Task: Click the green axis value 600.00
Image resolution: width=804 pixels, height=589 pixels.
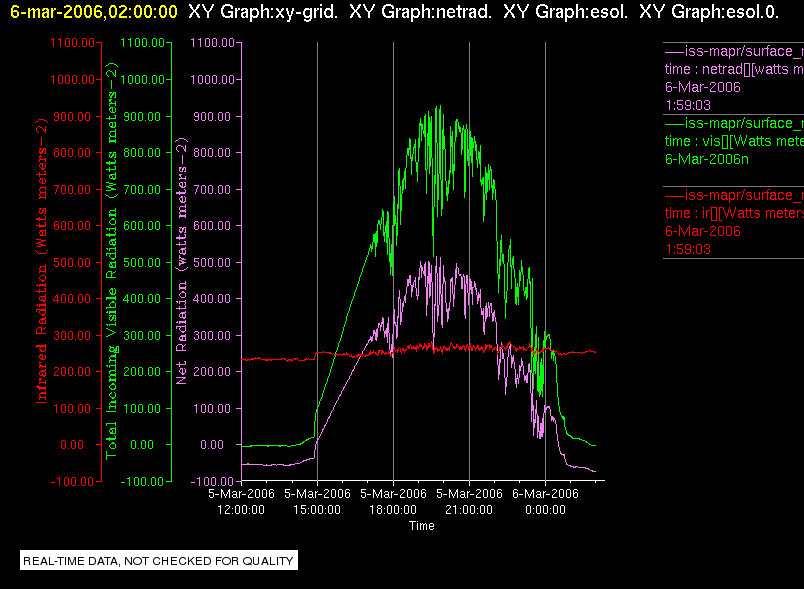Action: (x=142, y=226)
